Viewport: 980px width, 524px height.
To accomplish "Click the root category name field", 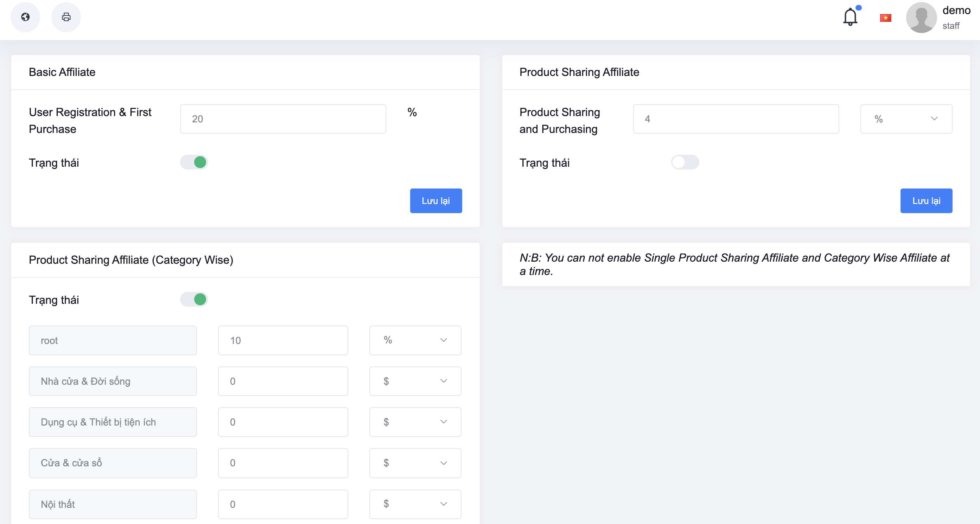I will [113, 340].
